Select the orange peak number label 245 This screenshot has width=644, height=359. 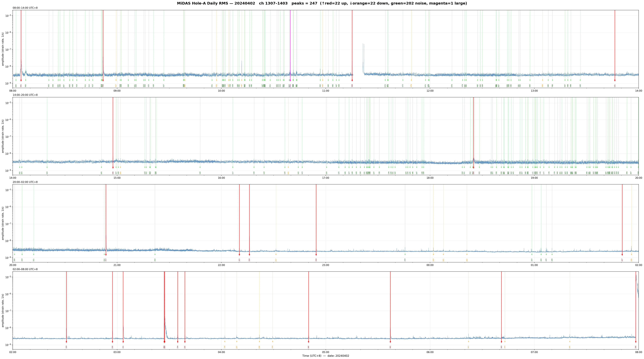click(x=570, y=347)
